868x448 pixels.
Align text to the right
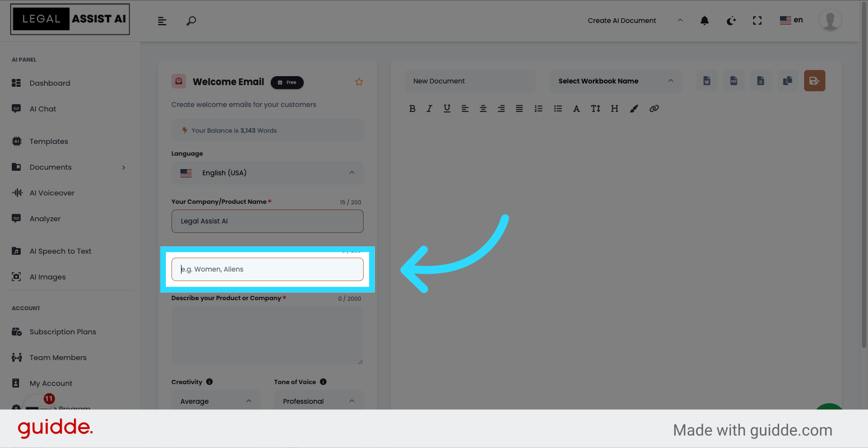(502, 109)
